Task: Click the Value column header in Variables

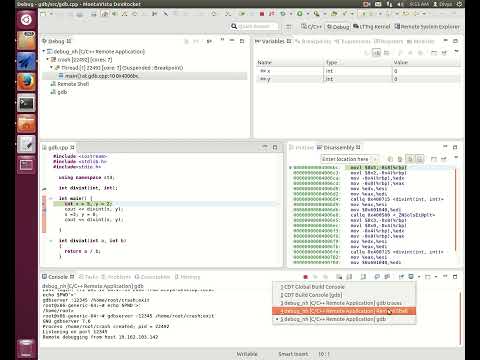Action: pyautogui.click(x=427, y=63)
